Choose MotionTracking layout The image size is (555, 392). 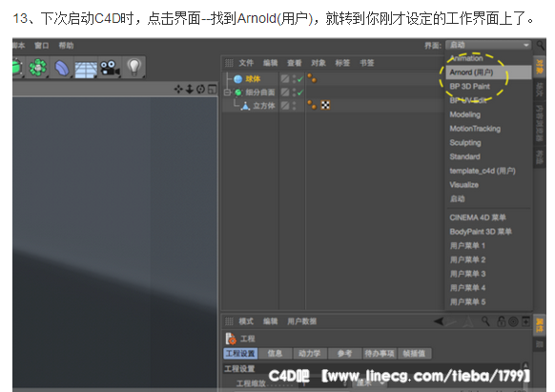[488, 129]
